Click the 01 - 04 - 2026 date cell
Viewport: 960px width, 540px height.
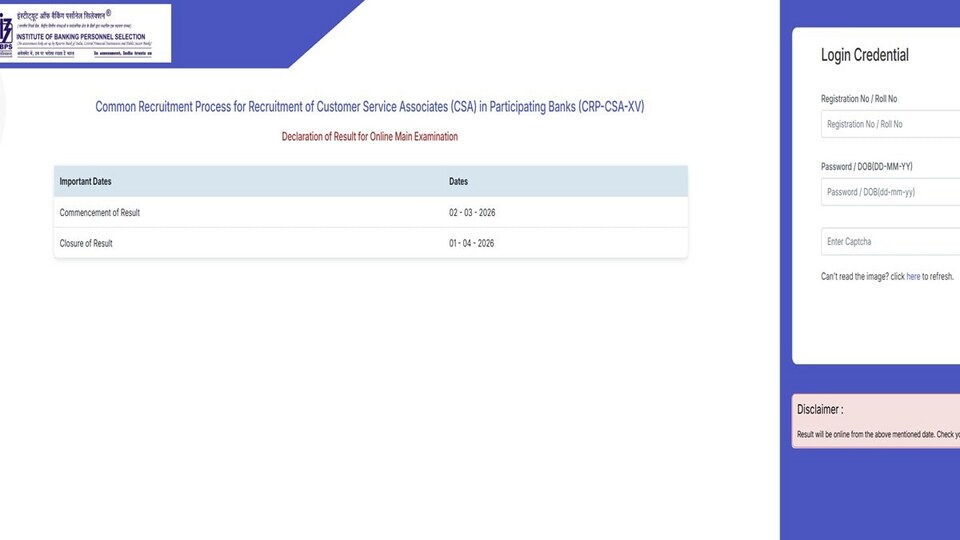point(471,243)
